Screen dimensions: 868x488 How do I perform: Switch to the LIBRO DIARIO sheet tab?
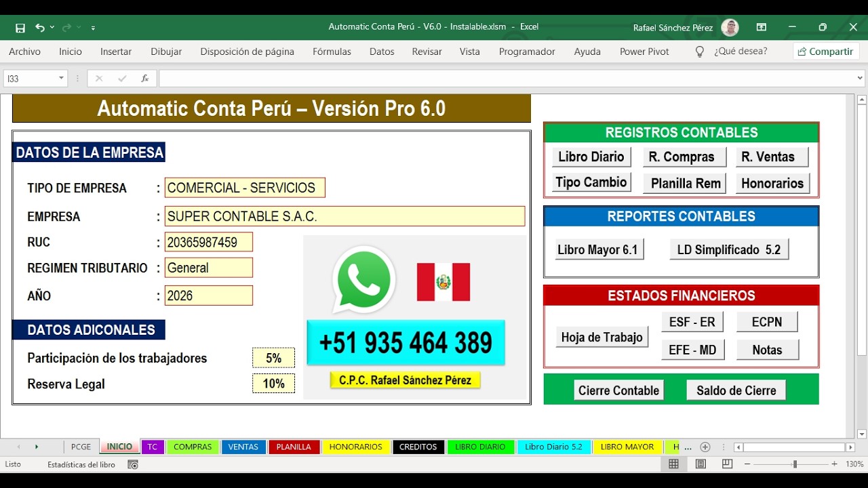point(480,447)
